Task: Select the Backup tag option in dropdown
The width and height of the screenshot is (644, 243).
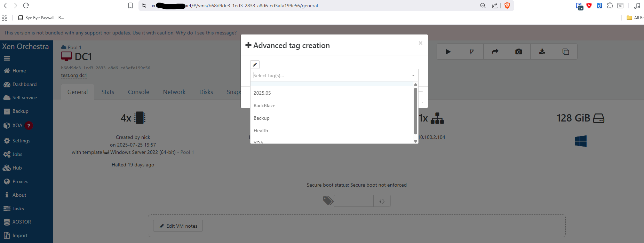Action: [x=332, y=118]
